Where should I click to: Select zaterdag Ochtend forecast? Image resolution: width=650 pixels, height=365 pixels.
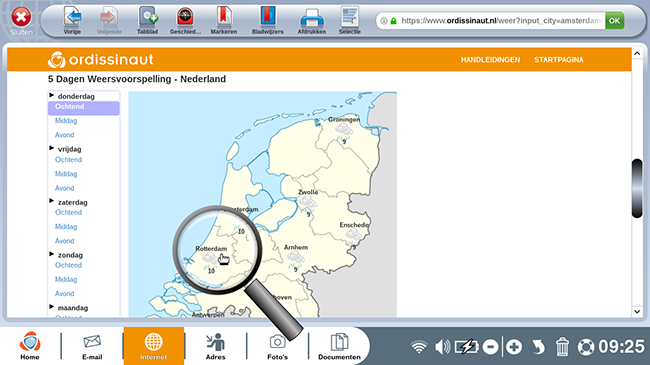point(68,212)
